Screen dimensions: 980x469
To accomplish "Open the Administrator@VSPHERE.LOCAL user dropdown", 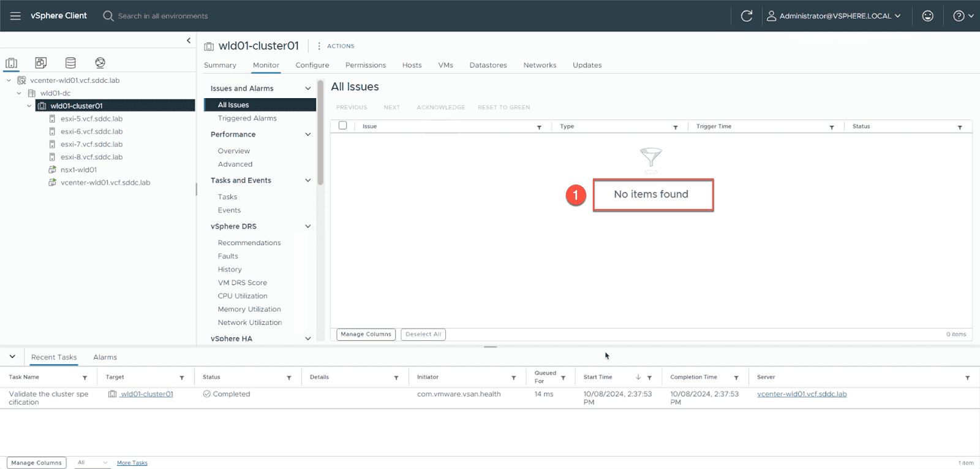I will (834, 16).
